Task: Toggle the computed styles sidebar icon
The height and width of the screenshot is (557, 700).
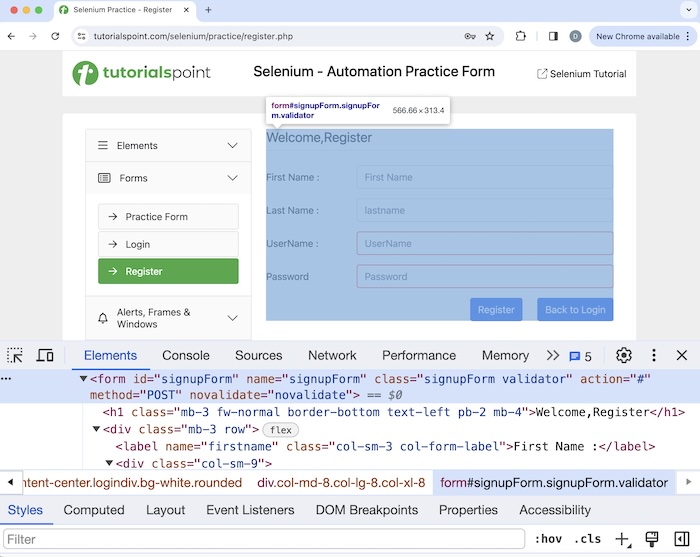Action: point(681,539)
